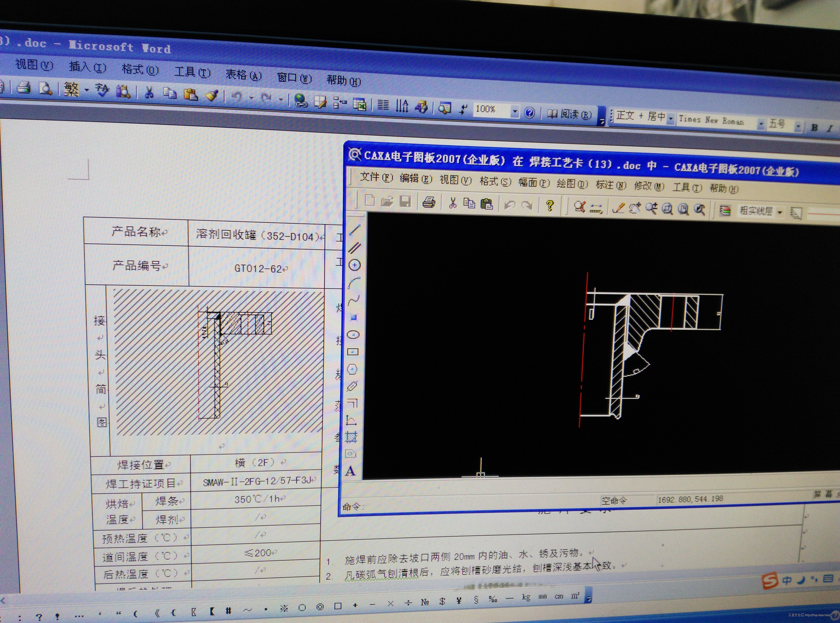Expand the 粗实线层 layer dropdown

point(780,212)
